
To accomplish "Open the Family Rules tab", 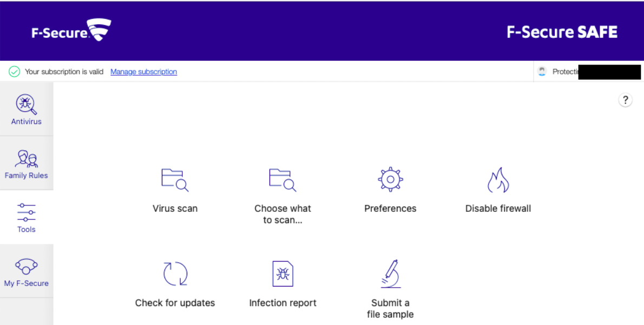I will tap(27, 163).
